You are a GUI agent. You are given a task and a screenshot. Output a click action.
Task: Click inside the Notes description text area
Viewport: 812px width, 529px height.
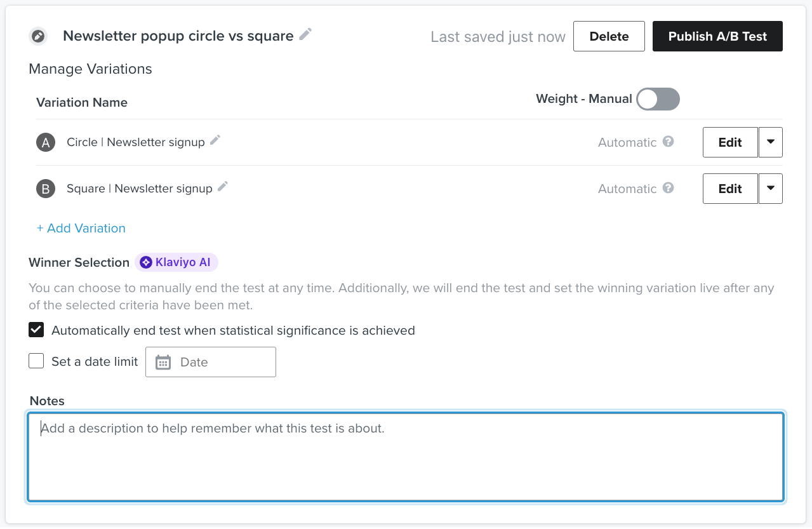tap(406, 457)
